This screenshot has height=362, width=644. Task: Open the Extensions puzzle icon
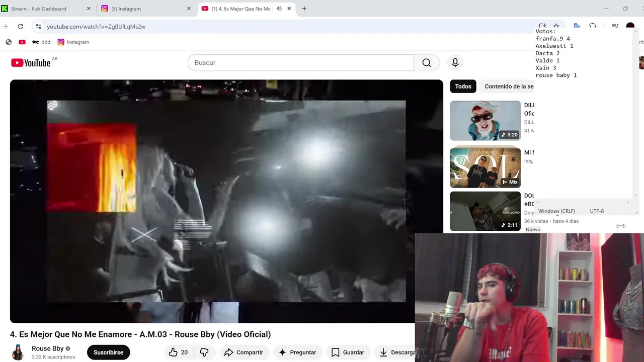593,26
